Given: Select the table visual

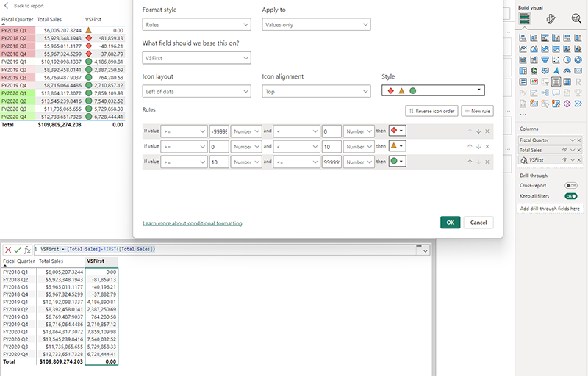Looking at the screenshot, I should click(x=556, y=82).
